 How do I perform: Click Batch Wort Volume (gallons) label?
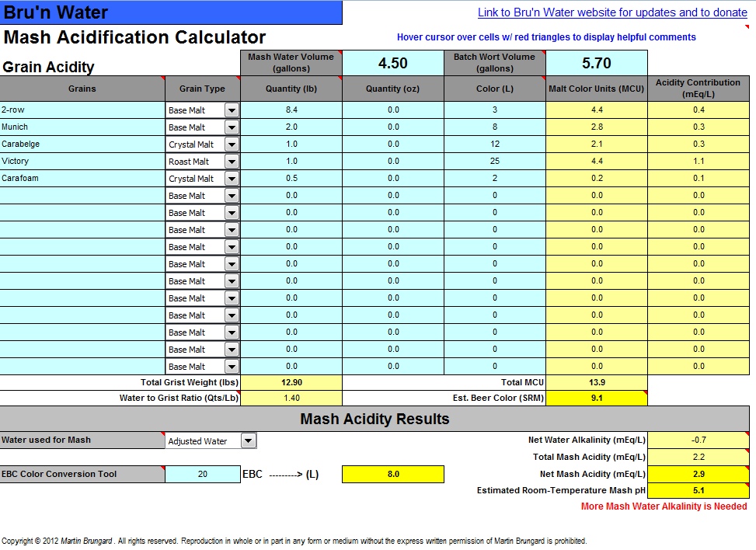tap(495, 63)
